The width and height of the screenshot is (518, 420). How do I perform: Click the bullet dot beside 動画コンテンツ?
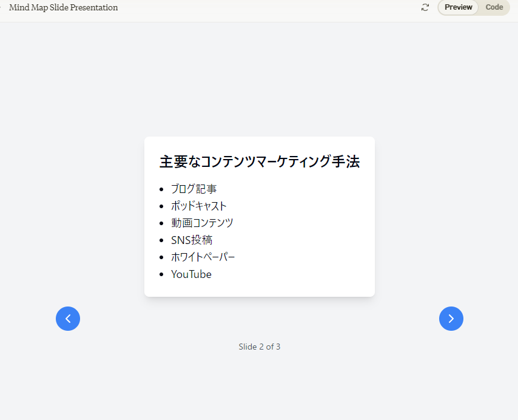161,223
